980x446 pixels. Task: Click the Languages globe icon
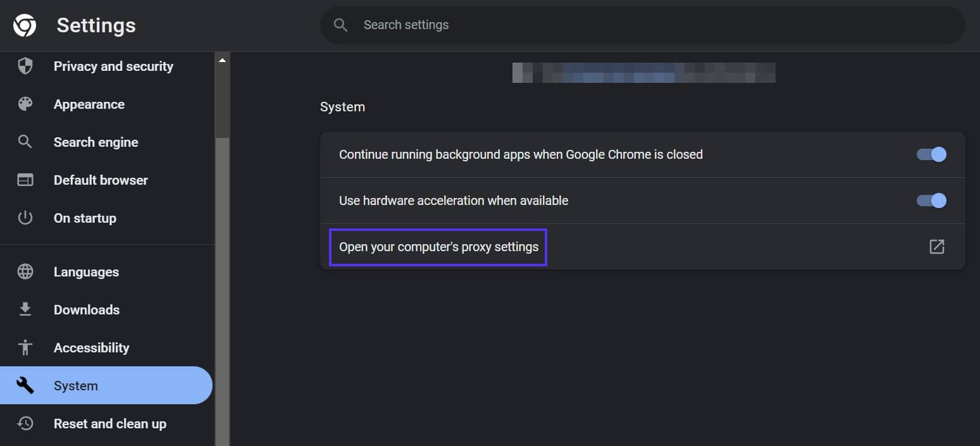[25, 271]
